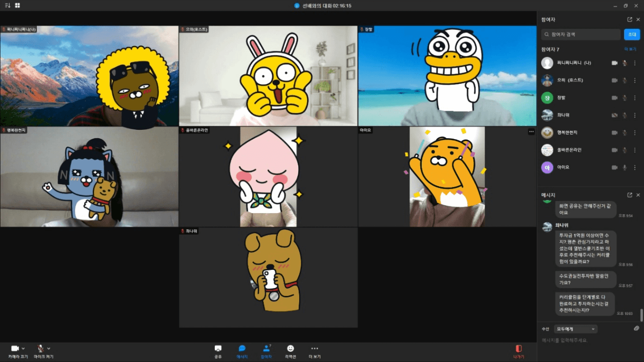644x362 pixels.
Task: Open 더 보기 menu in bottom toolbar
Action: pos(314,351)
